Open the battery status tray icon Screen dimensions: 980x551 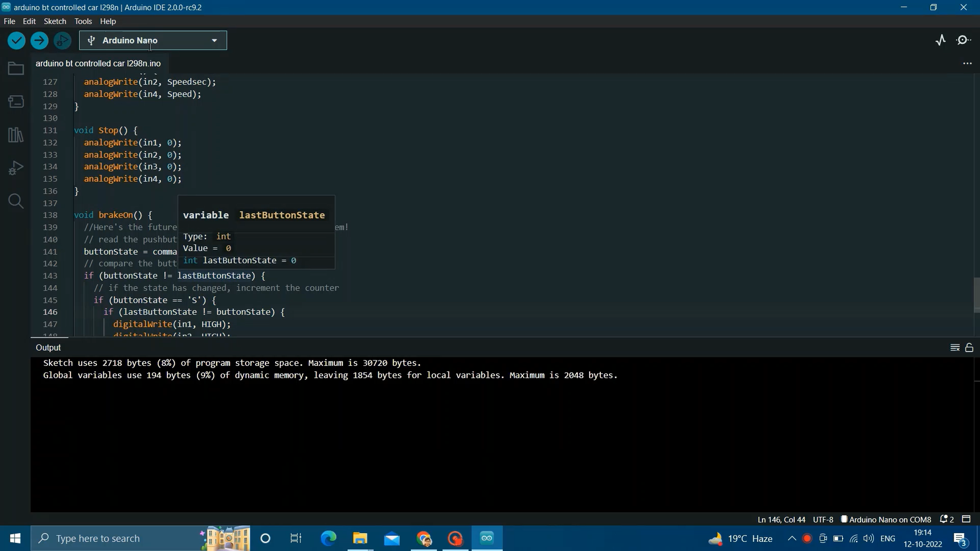pos(838,538)
